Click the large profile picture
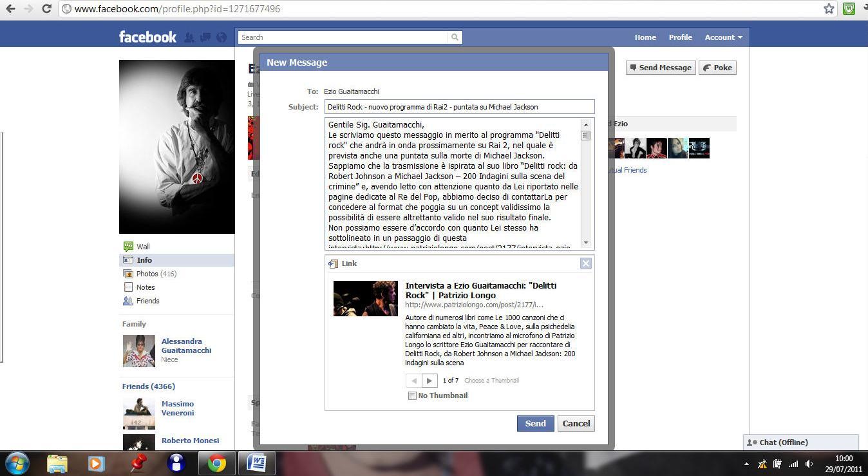 point(177,147)
